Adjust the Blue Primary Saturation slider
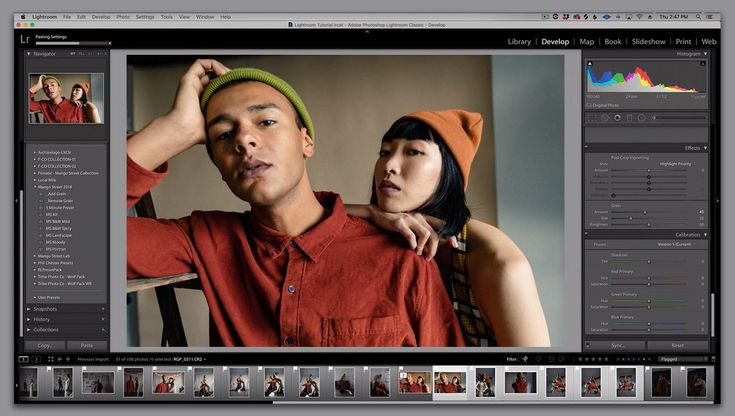 point(649,330)
